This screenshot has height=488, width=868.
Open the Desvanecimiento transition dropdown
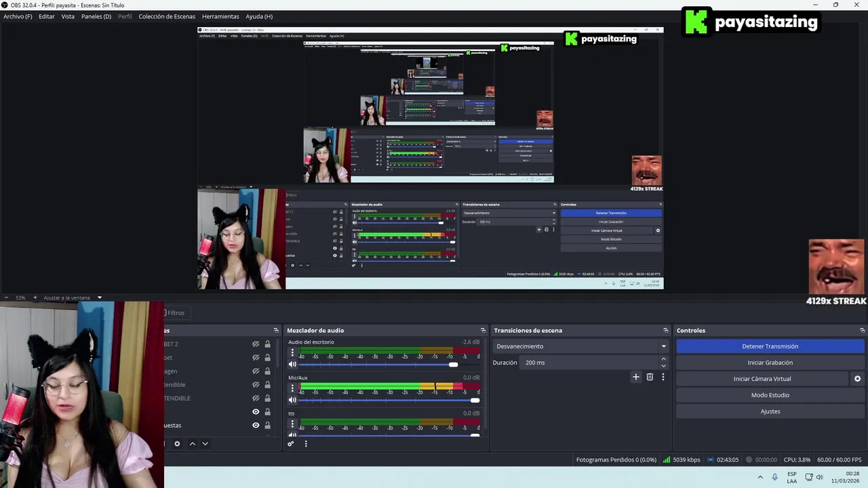click(580, 346)
